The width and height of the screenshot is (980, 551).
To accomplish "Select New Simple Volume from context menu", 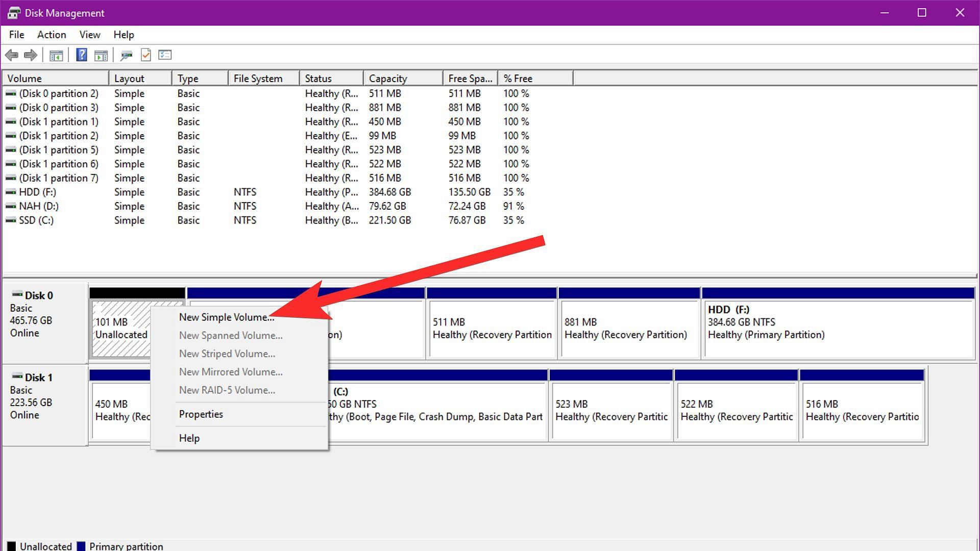I will coord(227,317).
